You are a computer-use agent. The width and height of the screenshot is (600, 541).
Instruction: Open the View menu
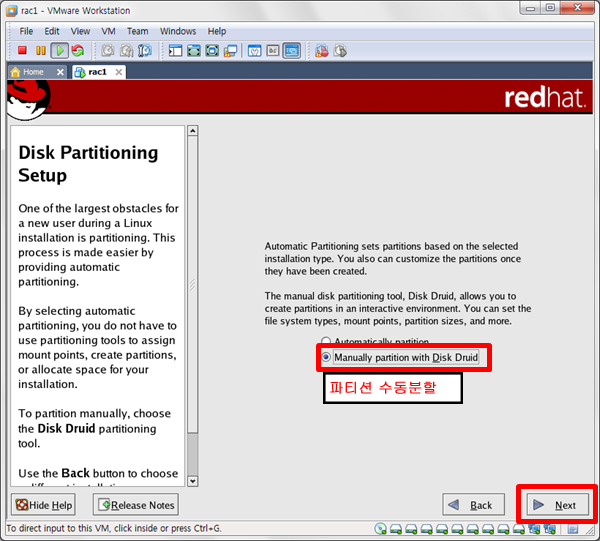[x=80, y=31]
